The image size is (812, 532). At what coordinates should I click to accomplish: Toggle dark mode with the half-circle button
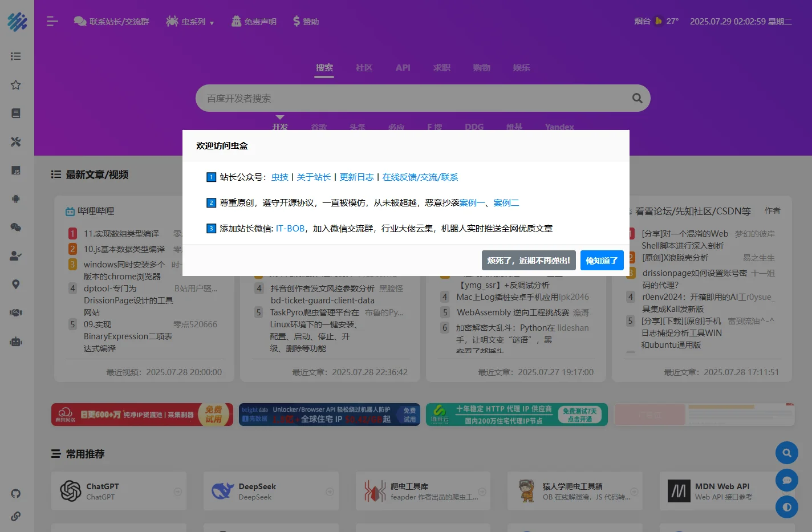point(787,507)
